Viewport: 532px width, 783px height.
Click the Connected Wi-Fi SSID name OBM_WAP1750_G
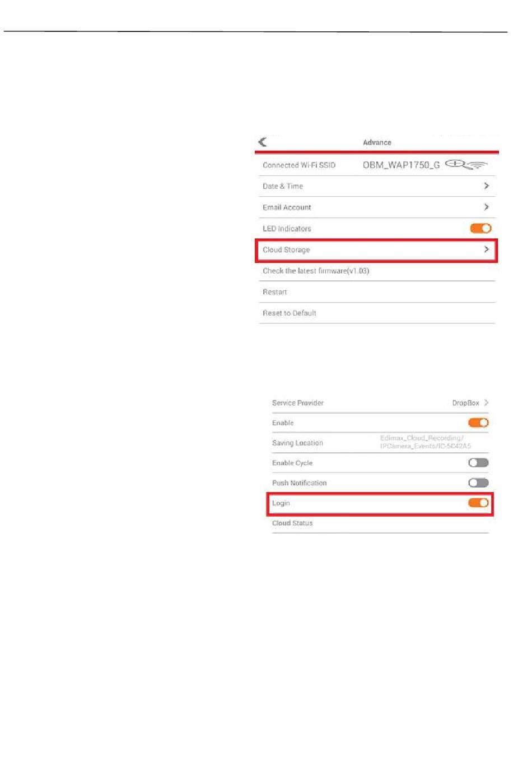coord(401,165)
